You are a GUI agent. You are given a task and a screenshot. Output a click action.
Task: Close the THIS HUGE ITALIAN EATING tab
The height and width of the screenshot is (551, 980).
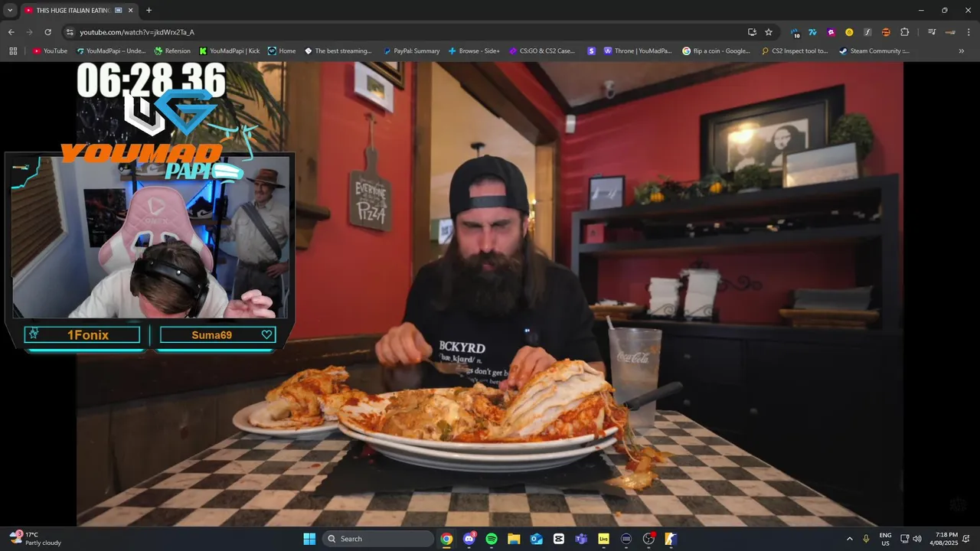pos(131,10)
